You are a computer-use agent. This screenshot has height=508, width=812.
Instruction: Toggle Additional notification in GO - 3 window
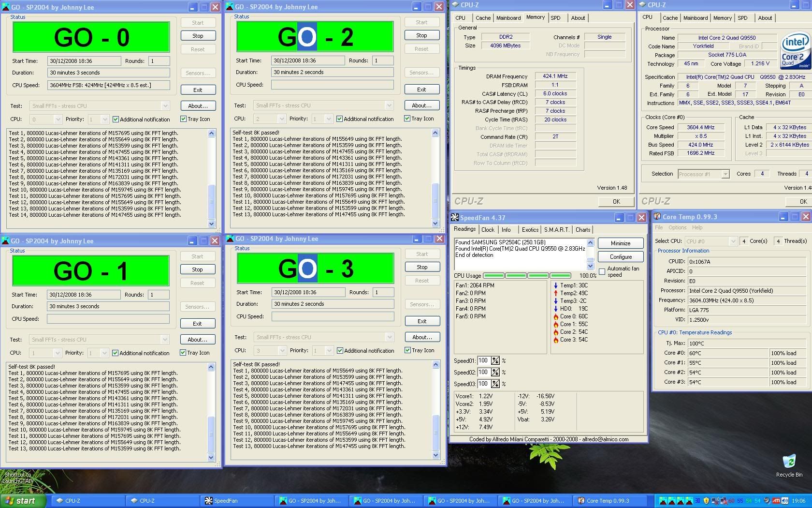340,351
